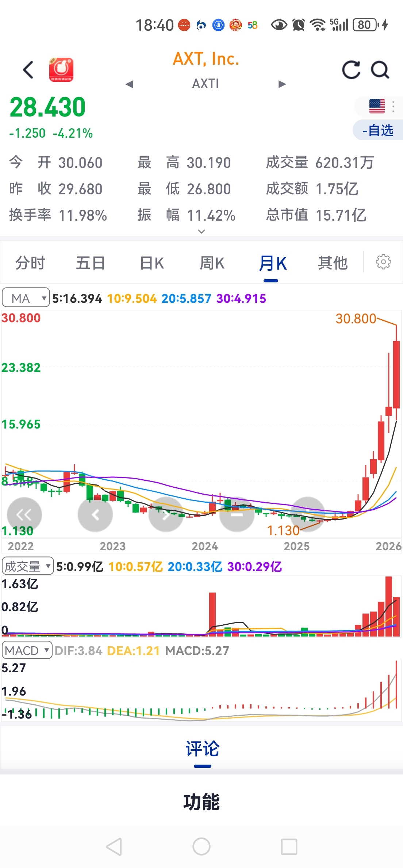Tap the change value -1.250 -4.21%
Image resolution: width=403 pixels, height=868 pixels.
[x=51, y=133]
